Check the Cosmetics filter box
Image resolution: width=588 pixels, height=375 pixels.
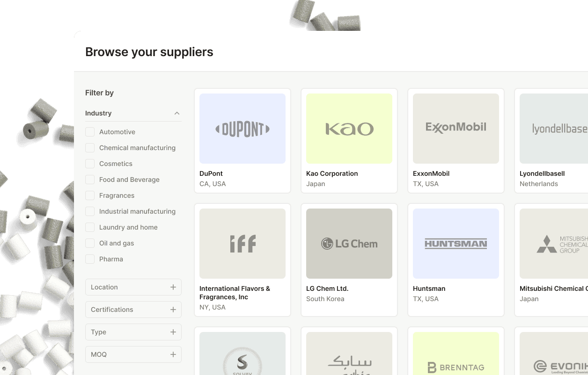click(x=90, y=164)
